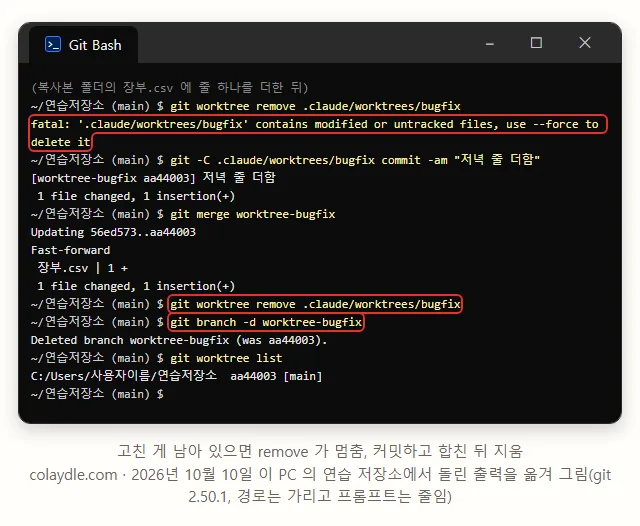
Task: Click the 'git merge worktree-bugfix' command
Action: click(253, 214)
